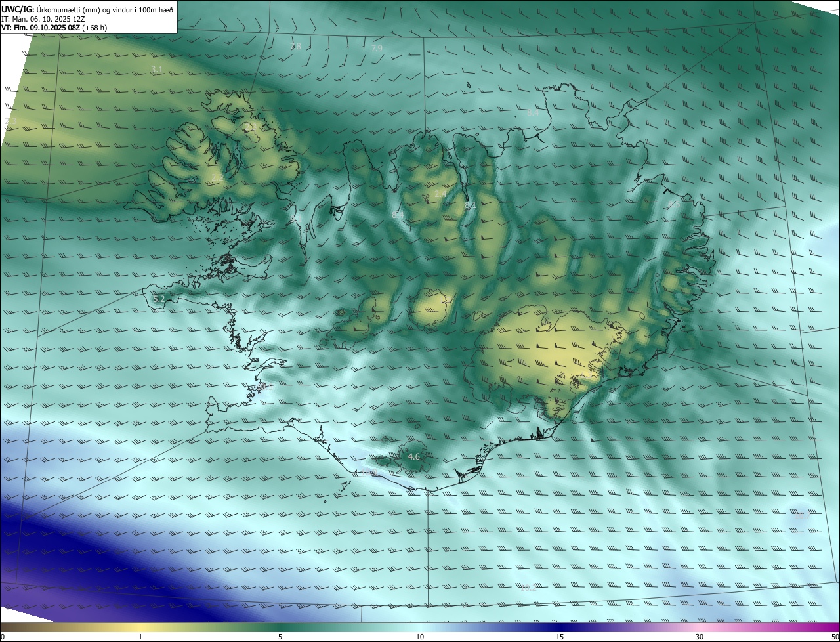Click the 1 tick on the color scale

[140, 637]
